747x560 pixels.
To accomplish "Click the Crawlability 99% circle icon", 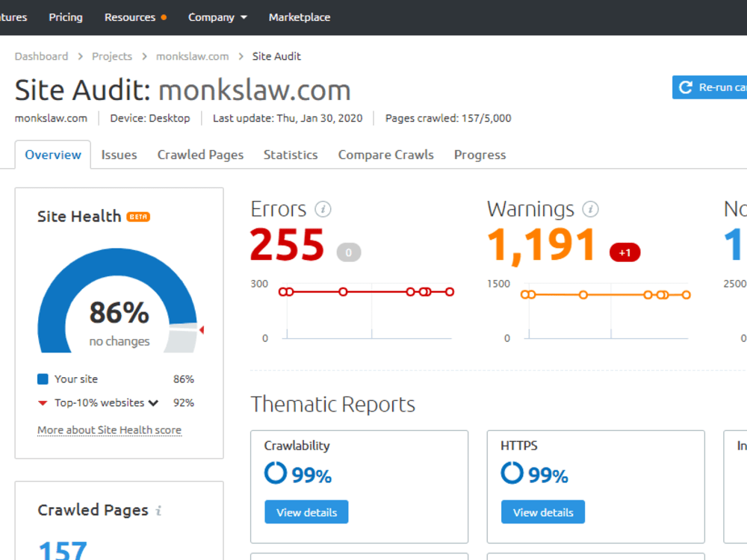I will pos(276,473).
